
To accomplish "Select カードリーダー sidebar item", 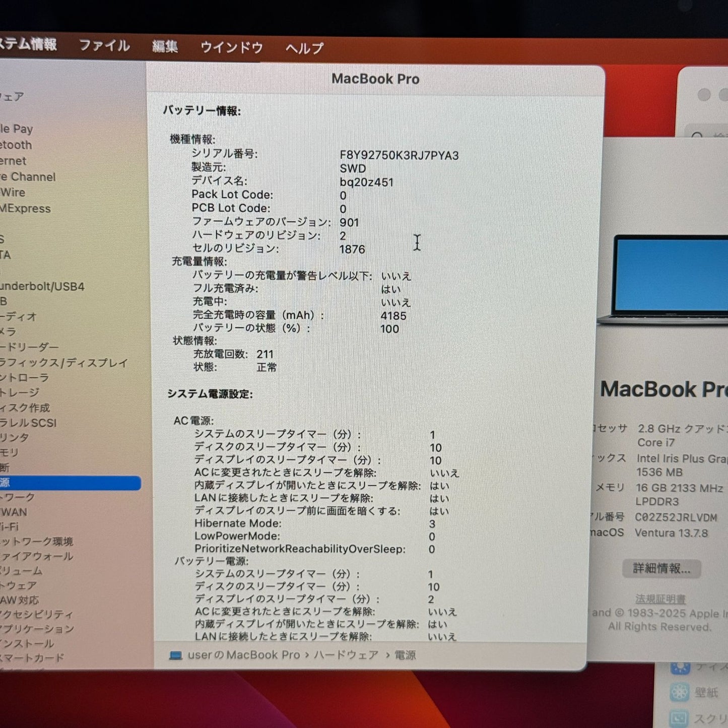I will pos(30,347).
